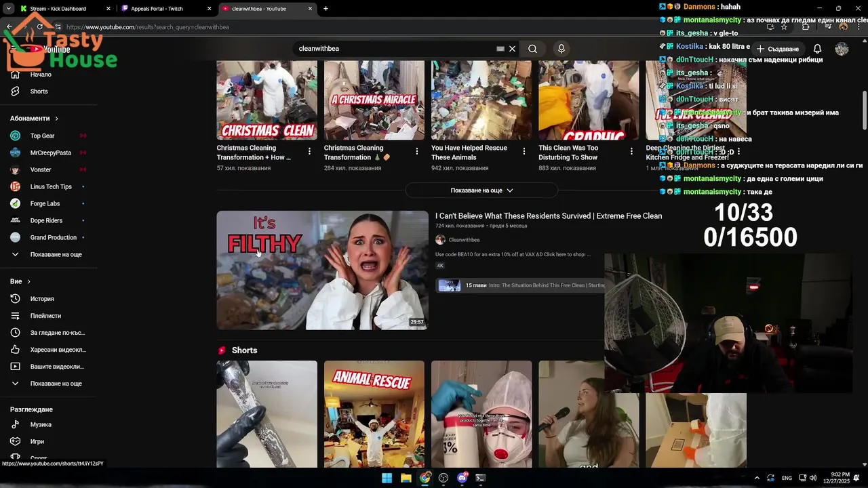Play the gloved hand pipe short
Screen dimensions: 868x488
coord(267,414)
